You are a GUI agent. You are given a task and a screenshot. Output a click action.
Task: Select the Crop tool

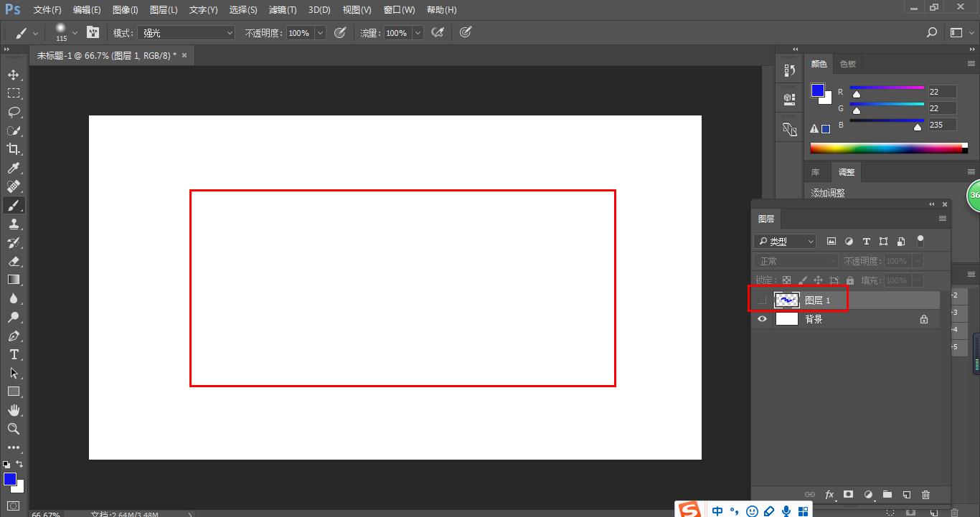pyautogui.click(x=14, y=149)
